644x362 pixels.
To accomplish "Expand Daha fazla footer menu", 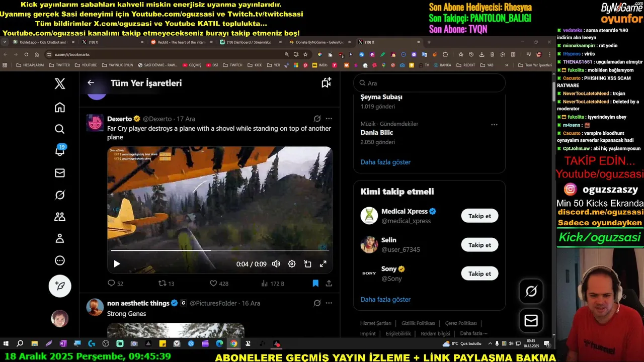I will point(473,333).
